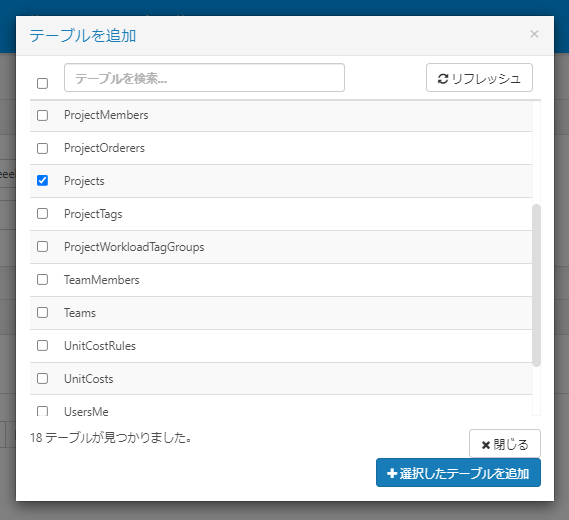Click the plus icon on 選択したテーブルを追加
Image resolution: width=569 pixels, height=520 pixels.
pos(392,473)
